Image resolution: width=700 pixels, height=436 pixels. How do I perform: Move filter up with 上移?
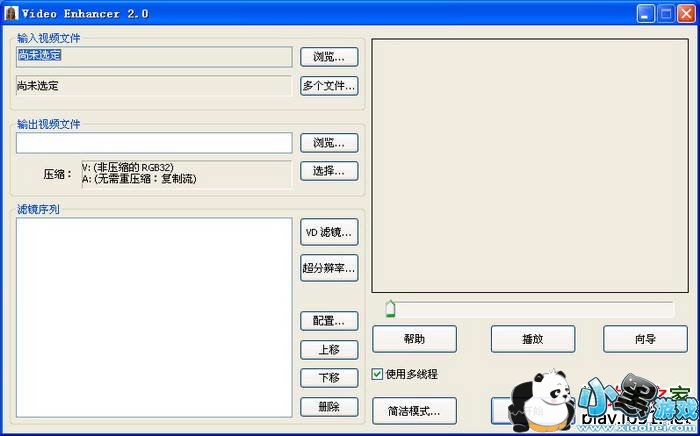pyautogui.click(x=329, y=350)
